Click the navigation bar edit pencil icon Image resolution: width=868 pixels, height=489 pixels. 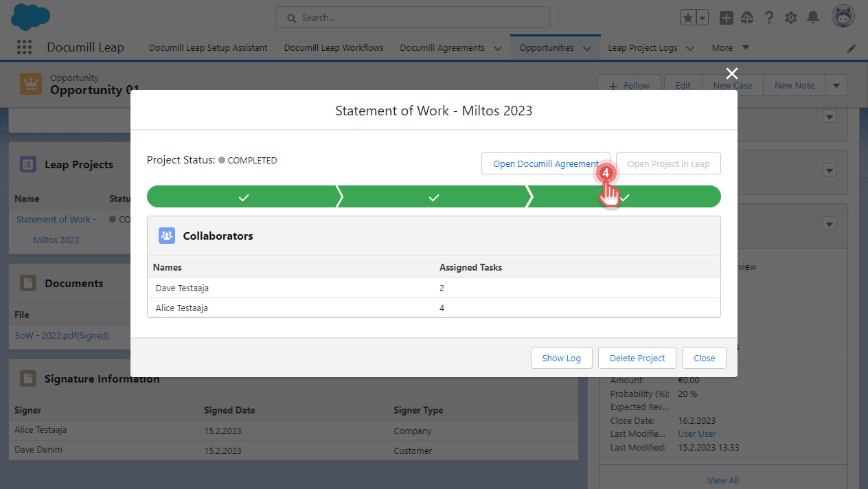[852, 48]
